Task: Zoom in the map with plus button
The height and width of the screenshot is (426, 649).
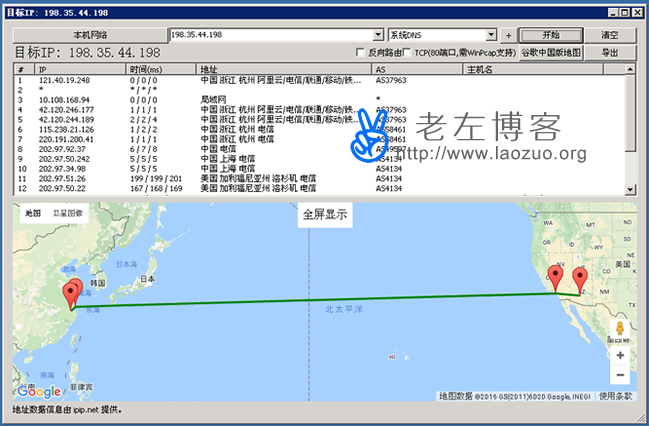Action: point(620,355)
